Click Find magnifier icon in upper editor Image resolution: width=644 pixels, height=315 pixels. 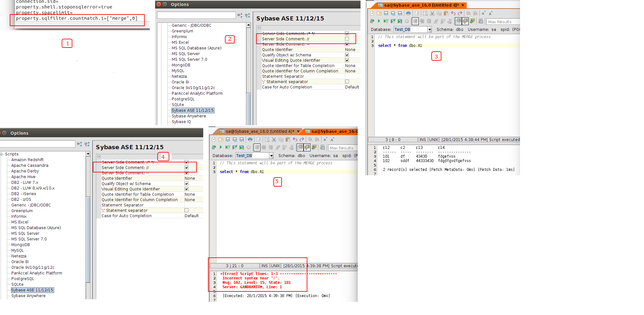tap(468, 13)
